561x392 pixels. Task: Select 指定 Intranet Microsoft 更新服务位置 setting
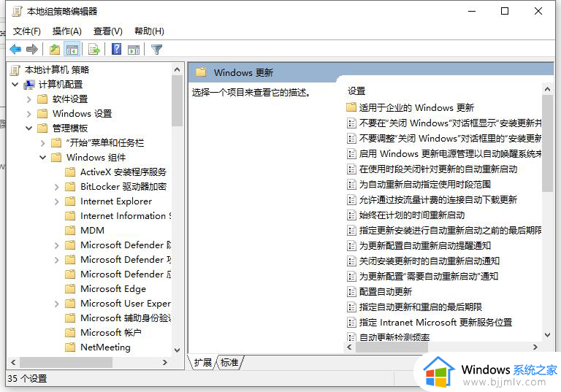436,322
